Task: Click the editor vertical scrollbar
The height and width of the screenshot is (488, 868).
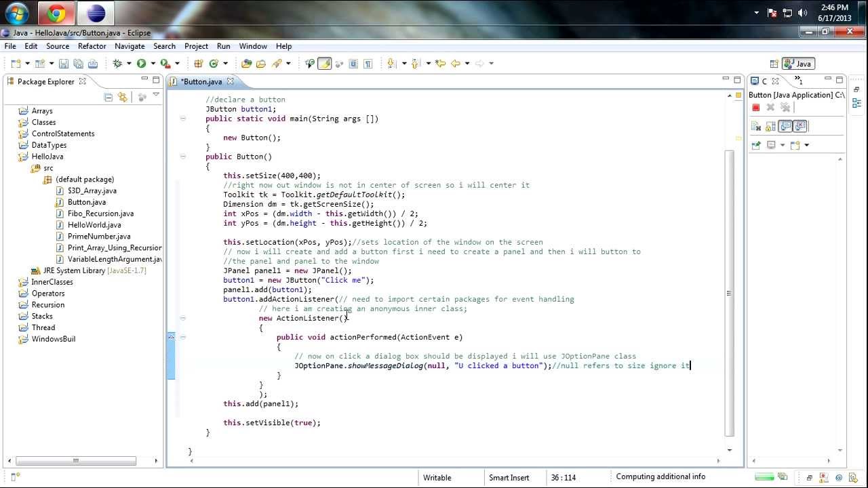Action: tap(730, 293)
